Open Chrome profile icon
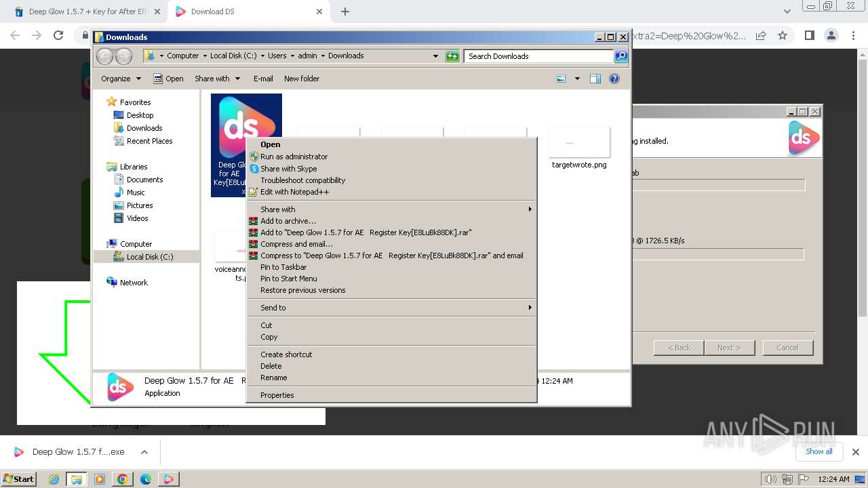 point(831,35)
